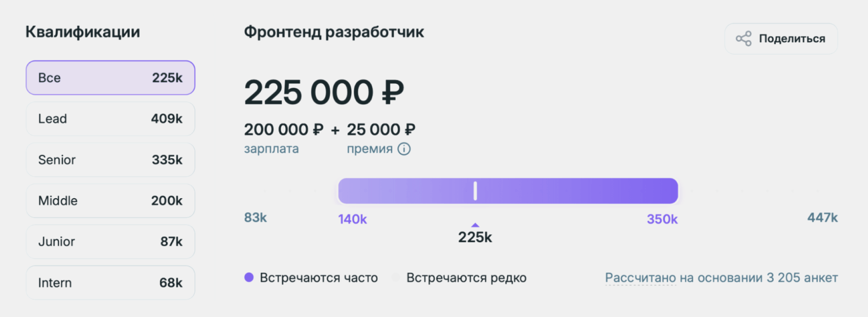Pick the Middle qualification level

110,200
